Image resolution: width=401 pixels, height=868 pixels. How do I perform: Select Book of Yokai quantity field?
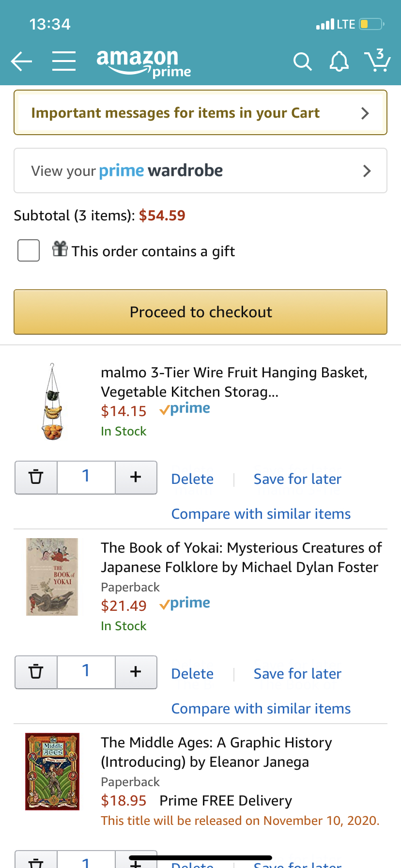(86, 672)
